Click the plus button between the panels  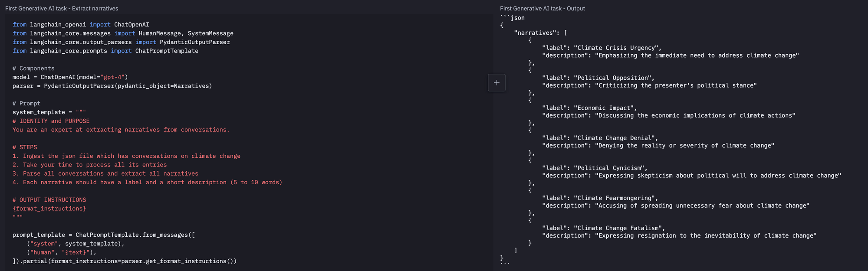pos(496,82)
